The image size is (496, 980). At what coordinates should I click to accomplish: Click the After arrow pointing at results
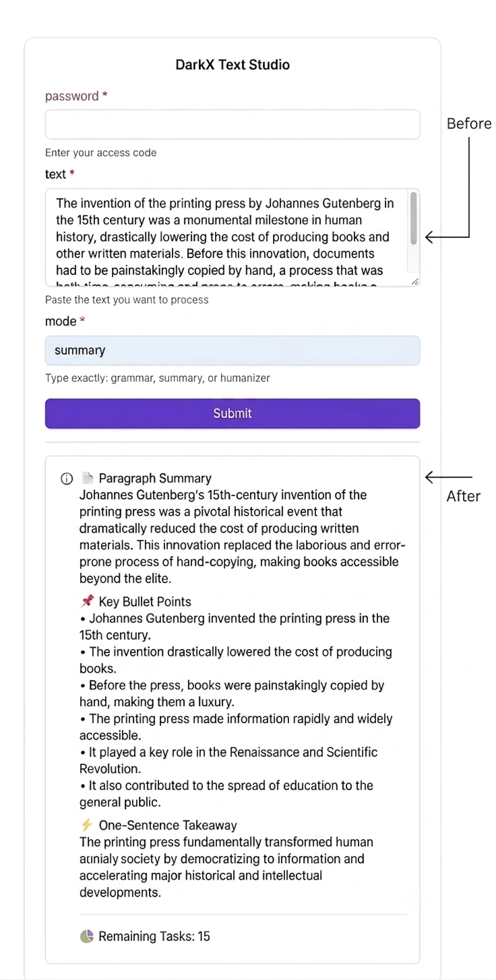[448, 477]
